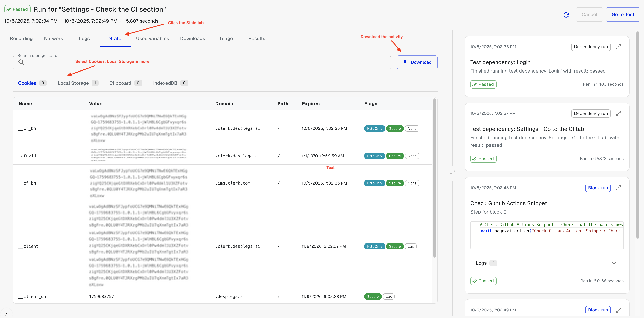Expand the 7:02:49 PM block run card

618,310
